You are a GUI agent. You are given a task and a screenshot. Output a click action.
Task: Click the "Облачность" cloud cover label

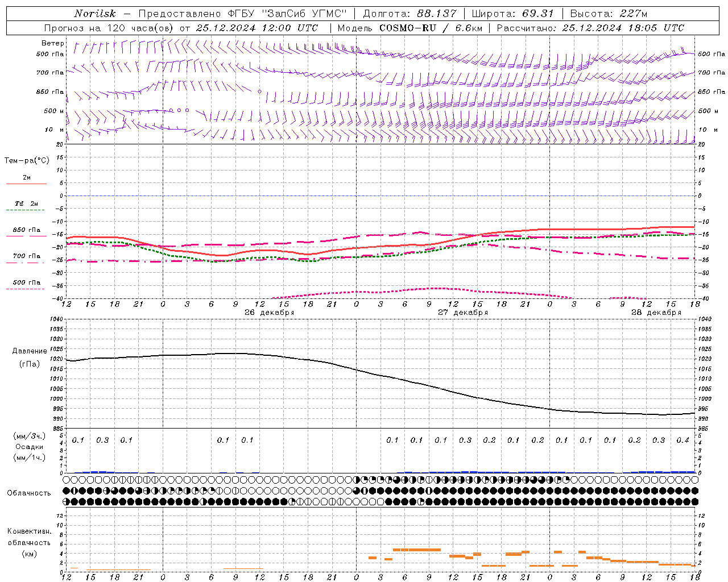(x=29, y=493)
